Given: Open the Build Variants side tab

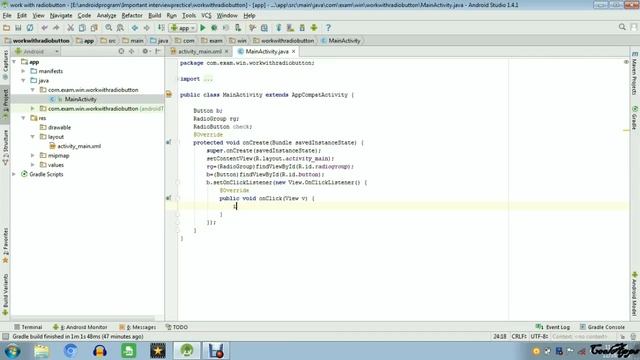Looking at the screenshot, I should tap(5, 295).
